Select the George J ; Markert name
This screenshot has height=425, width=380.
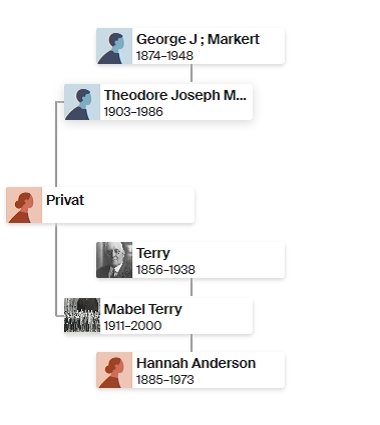point(198,39)
